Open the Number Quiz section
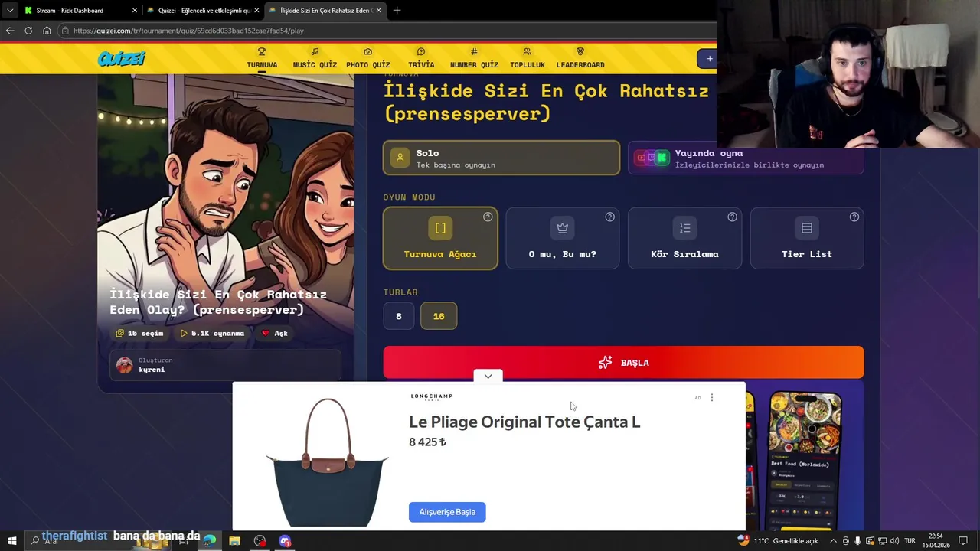This screenshot has width=980, height=551. coord(474,58)
